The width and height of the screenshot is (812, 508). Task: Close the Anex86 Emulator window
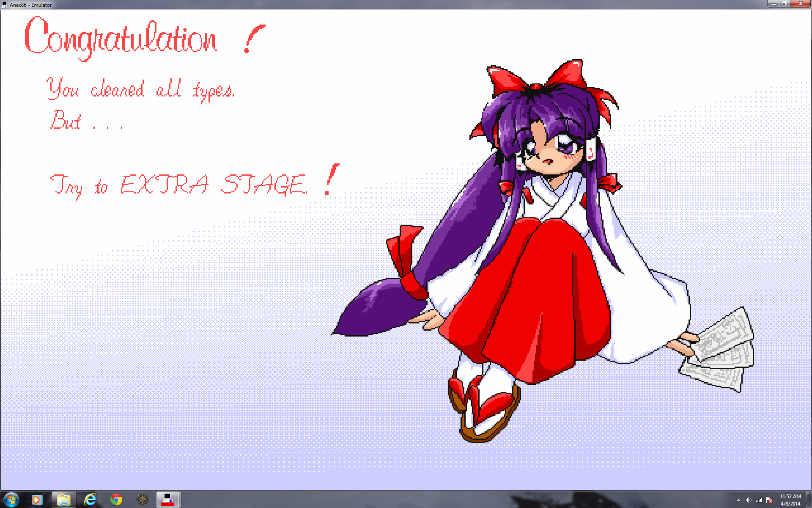point(800,4)
